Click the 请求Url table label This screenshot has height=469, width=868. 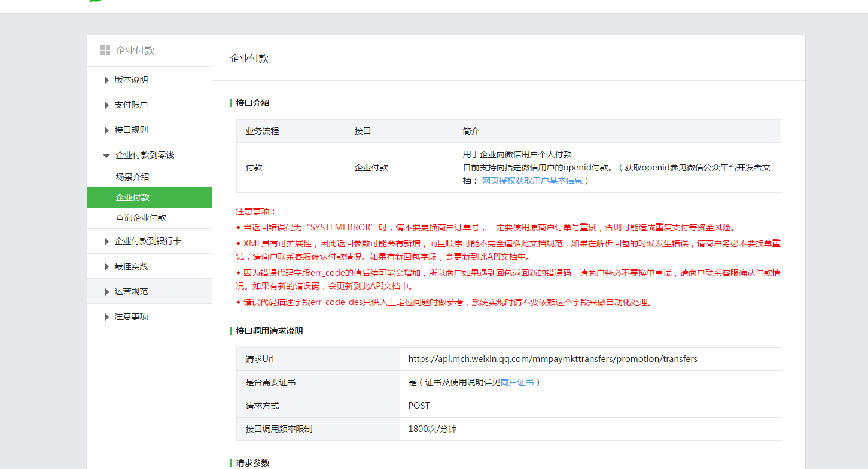[x=260, y=359]
